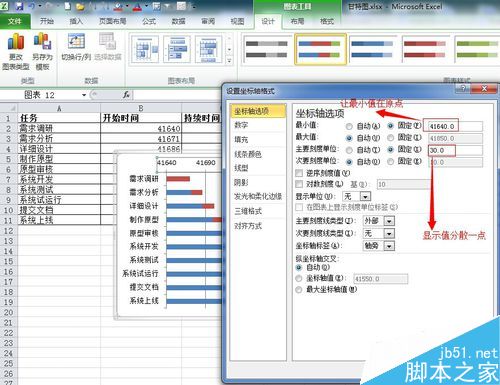This screenshot has width=500, height=385.
Task: Switch to the Data (数据) ribbon tab
Action: click(178, 21)
